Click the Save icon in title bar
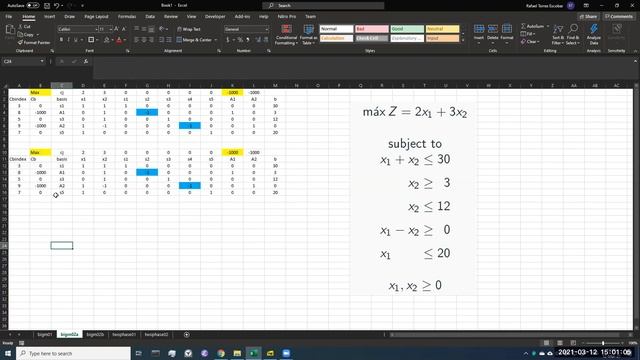Image resolution: width=640 pixels, height=360 pixels. point(47,6)
